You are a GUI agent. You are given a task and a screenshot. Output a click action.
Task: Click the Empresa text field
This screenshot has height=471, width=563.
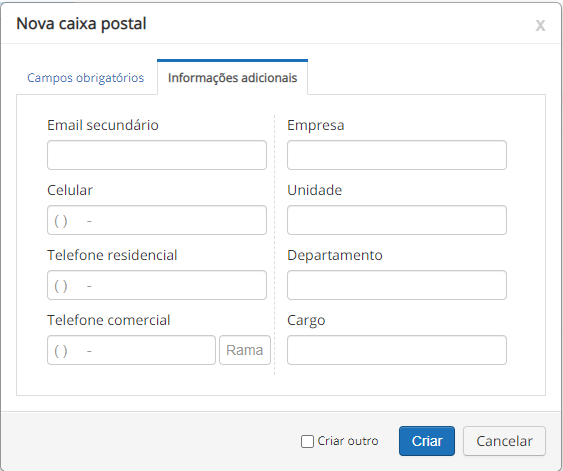pyautogui.click(x=397, y=155)
